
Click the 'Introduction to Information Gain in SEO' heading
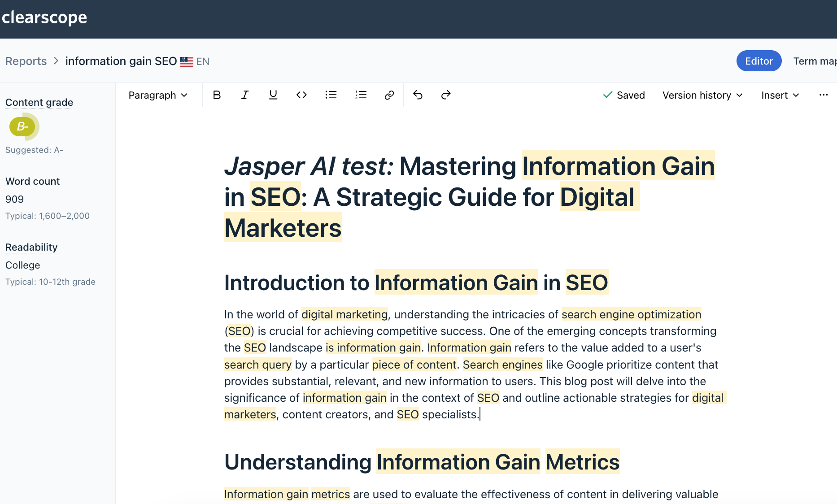(x=416, y=282)
